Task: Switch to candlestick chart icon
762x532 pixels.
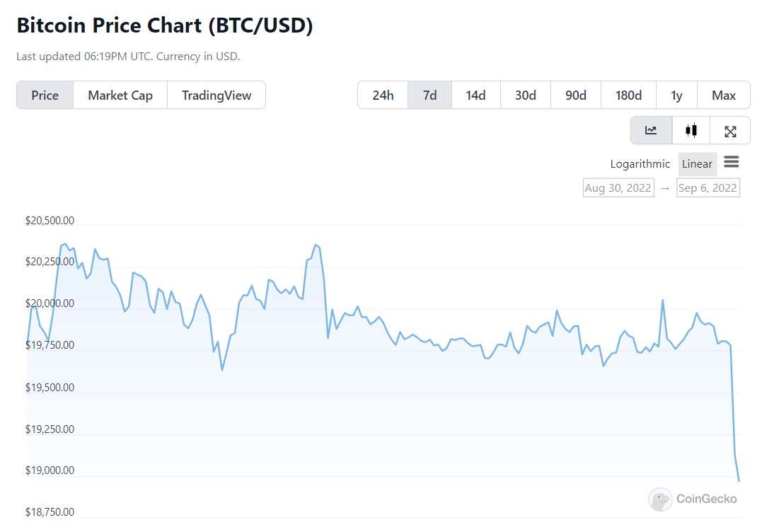Action: [x=691, y=130]
